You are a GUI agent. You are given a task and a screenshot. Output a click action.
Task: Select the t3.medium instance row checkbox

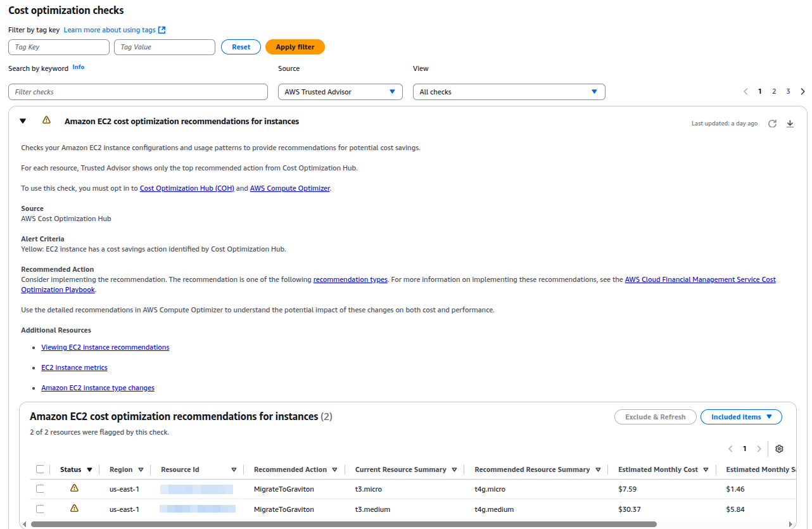click(x=41, y=509)
